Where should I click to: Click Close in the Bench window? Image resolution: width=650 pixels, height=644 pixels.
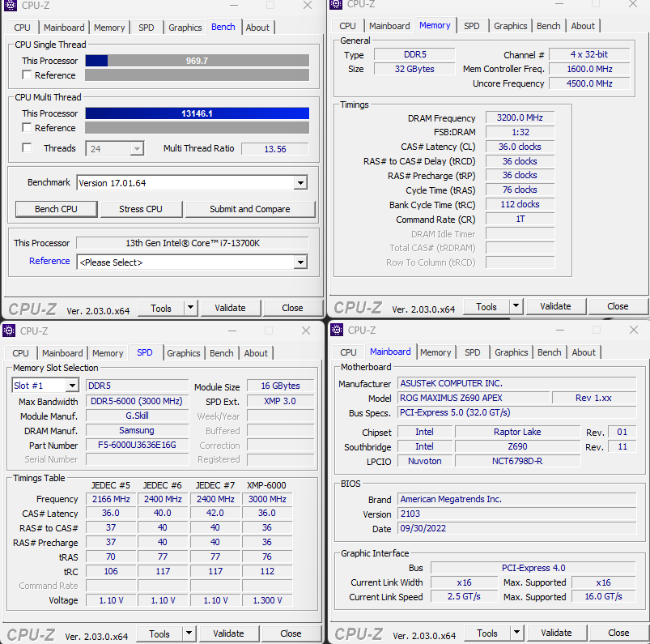click(x=292, y=308)
